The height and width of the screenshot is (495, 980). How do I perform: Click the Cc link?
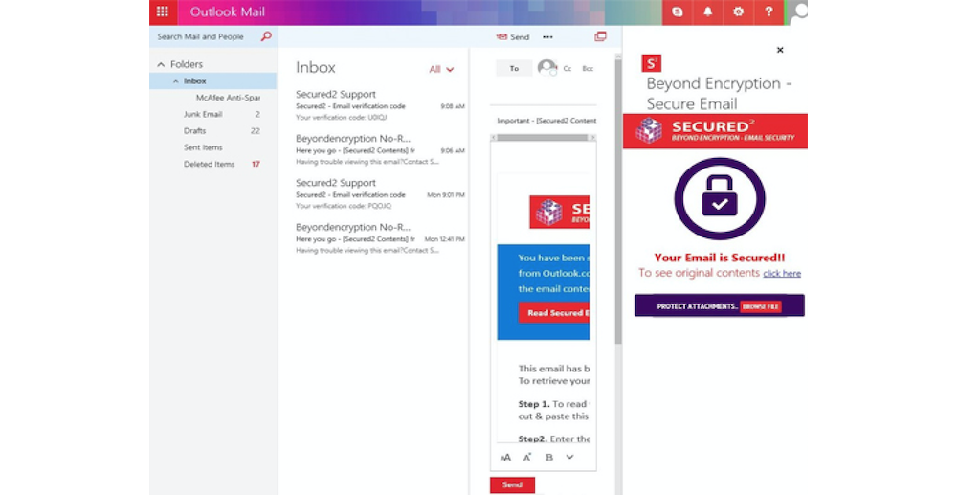568,69
